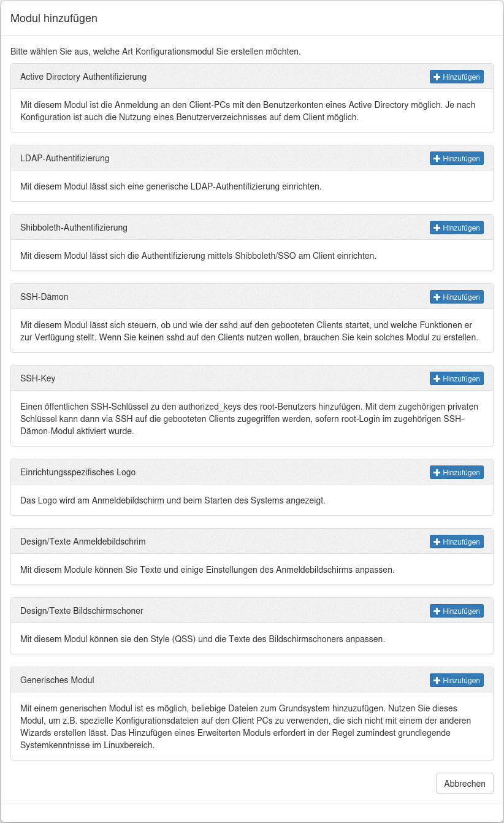Viewport: 504px width, 823px height.
Task: Click plus icon for Generisches Modul
Action: point(437,680)
